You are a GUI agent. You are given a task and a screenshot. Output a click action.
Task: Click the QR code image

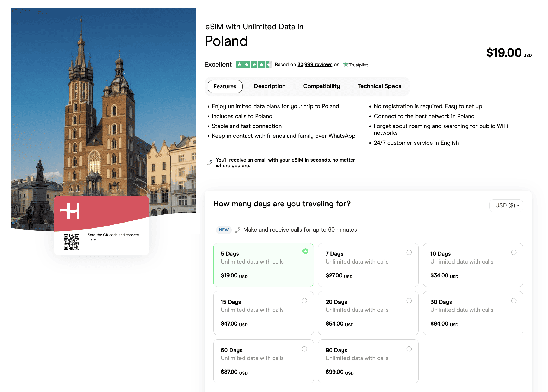coord(71,242)
